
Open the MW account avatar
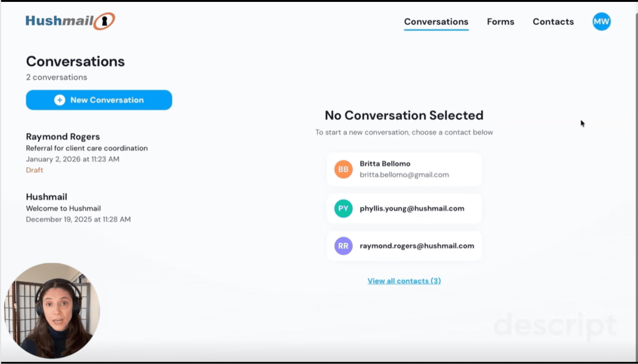[601, 21]
